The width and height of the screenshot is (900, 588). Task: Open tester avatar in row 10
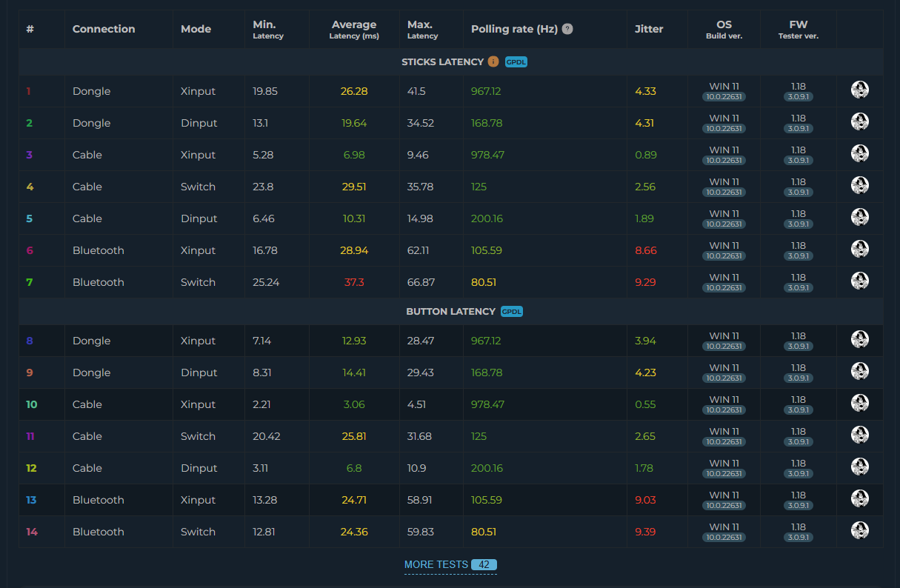point(860,404)
